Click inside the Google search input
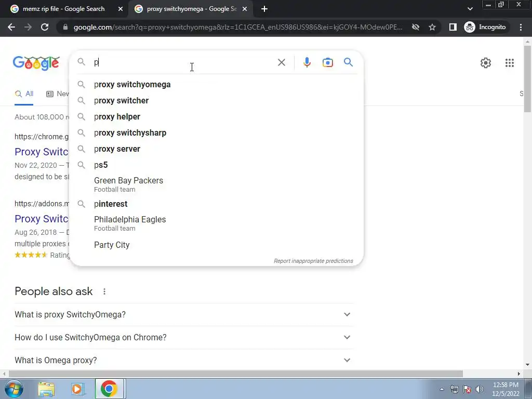 click(x=183, y=62)
